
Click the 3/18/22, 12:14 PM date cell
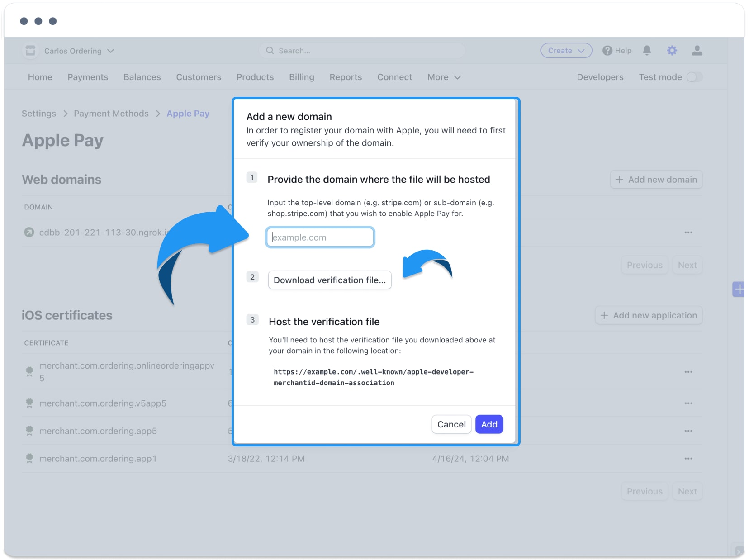pos(266,459)
